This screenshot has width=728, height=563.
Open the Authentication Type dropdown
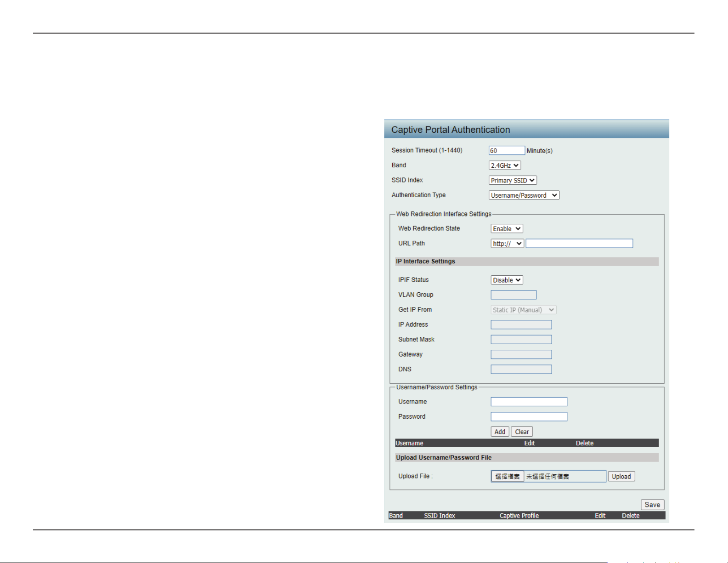524,195
